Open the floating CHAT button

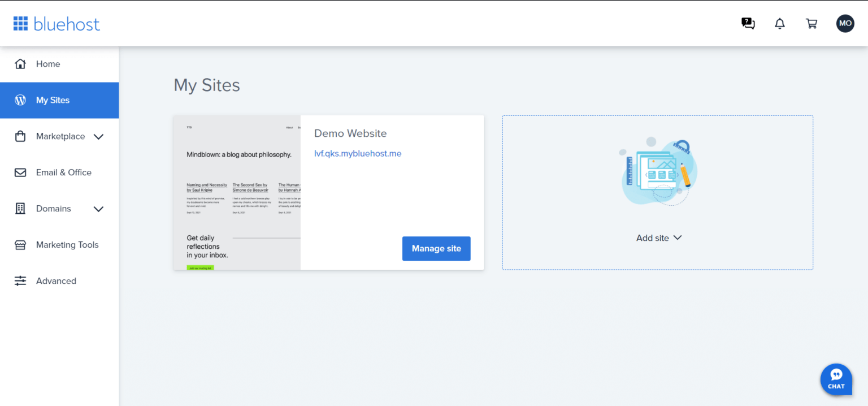836,379
